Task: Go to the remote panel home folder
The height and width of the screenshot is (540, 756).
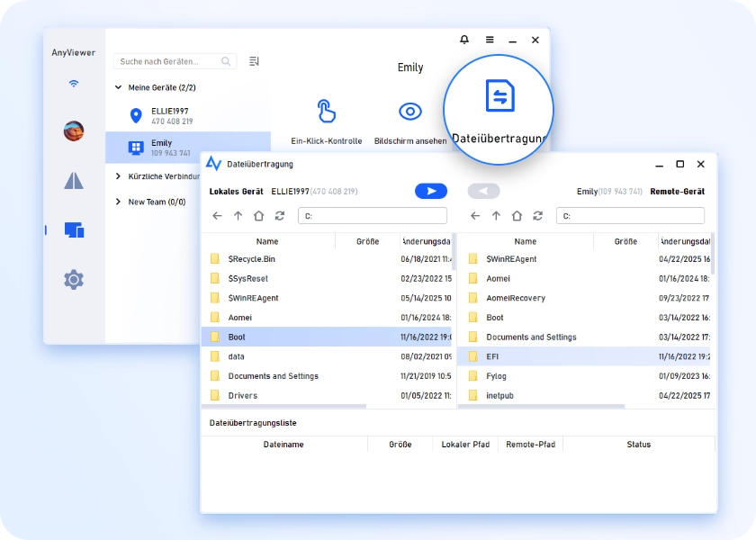Action: tap(517, 216)
